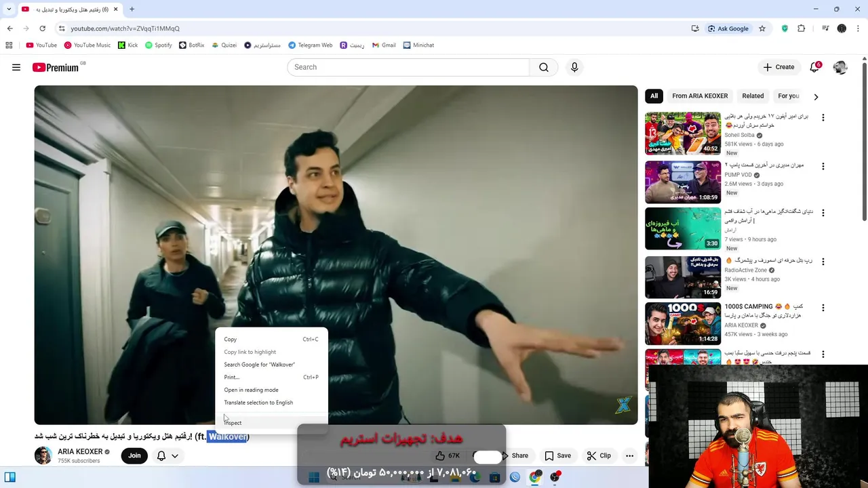The width and height of the screenshot is (868, 488).
Task: Open the BotRix bookmark
Action: tap(192, 45)
